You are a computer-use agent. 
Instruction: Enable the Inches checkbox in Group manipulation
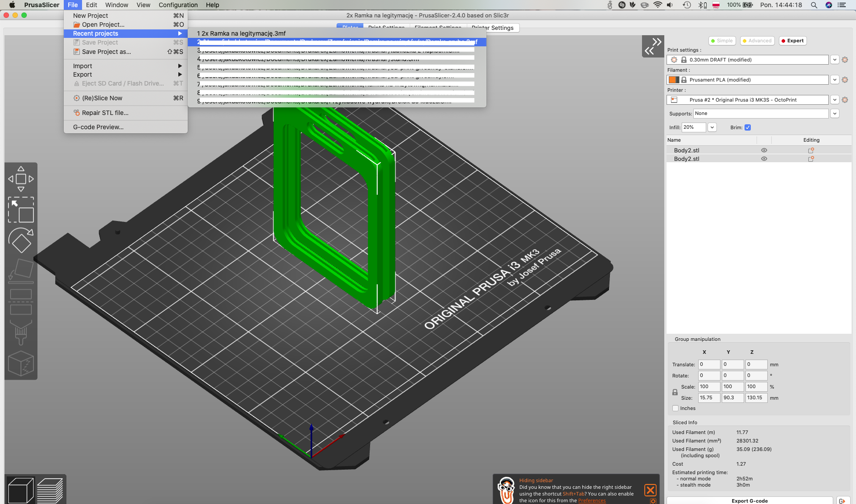click(675, 408)
